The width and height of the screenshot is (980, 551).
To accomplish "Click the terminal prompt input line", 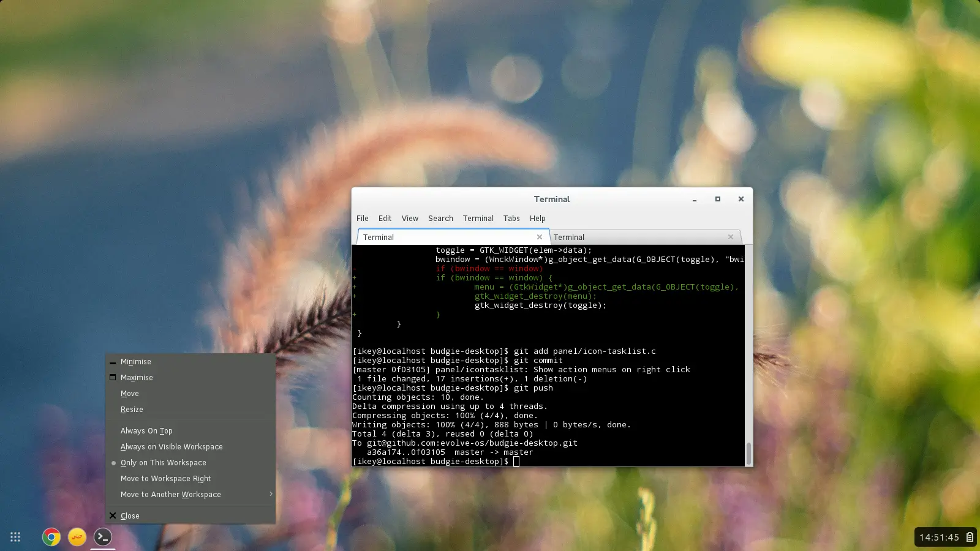I will click(436, 462).
